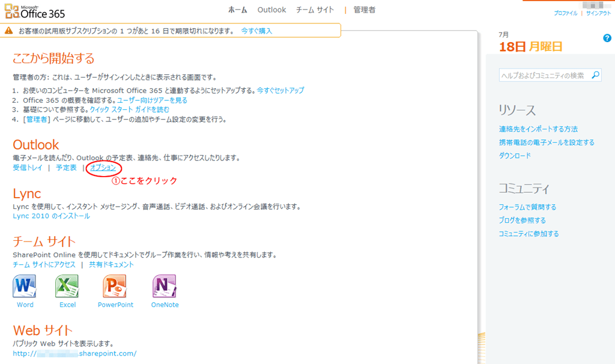Click the [管理者] link in step 4
The image size is (615, 364).
[x=37, y=120]
